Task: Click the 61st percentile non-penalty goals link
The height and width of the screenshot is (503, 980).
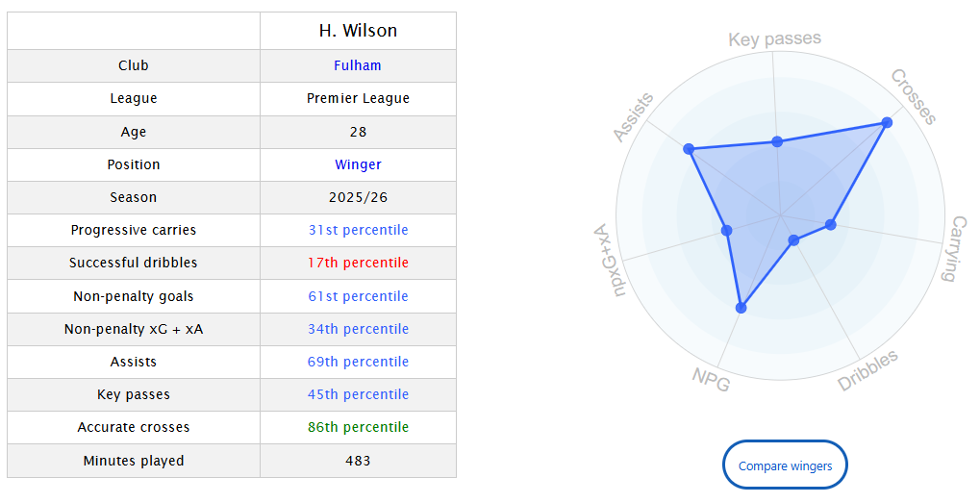Action: [358, 296]
